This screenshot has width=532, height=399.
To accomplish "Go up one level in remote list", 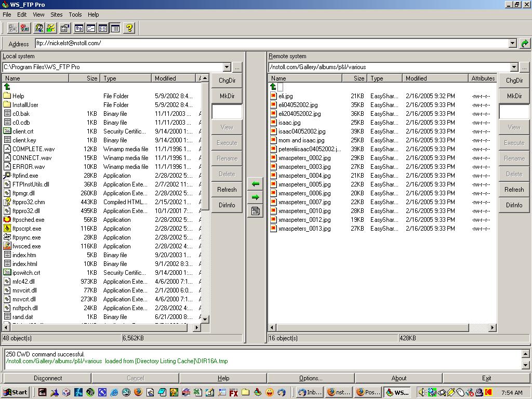I will tap(273, 87).
